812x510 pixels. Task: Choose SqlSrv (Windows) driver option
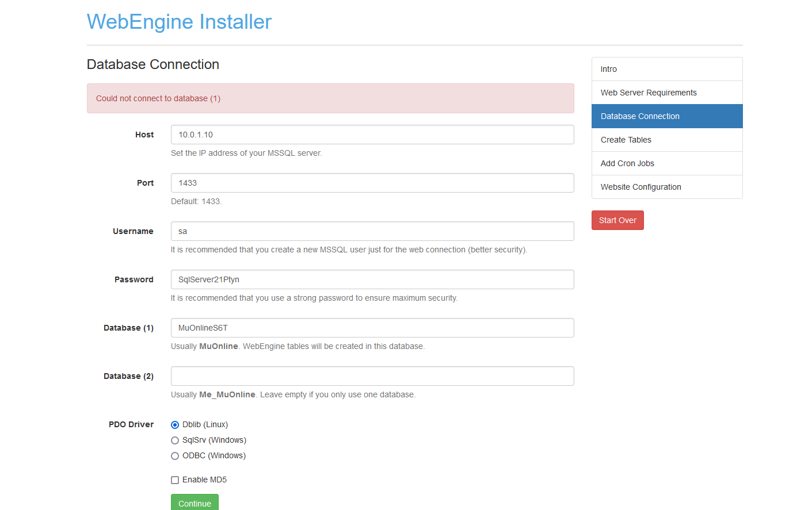(x=175, y=440)
